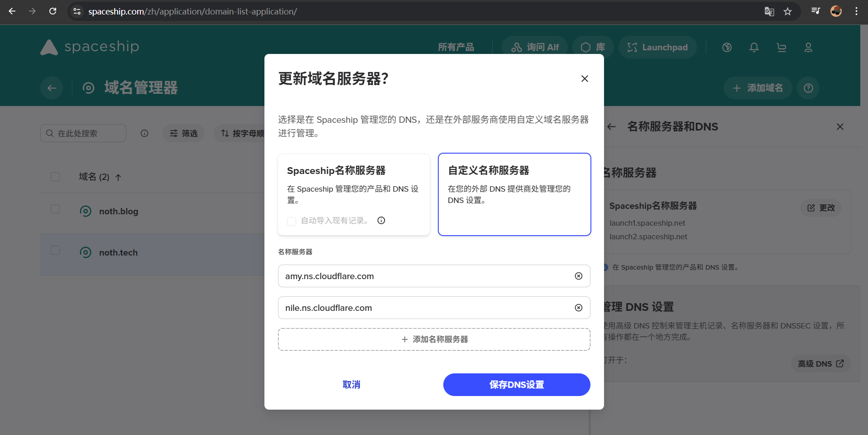Check the noth.blog checkbox
The height and width of the screenshot is (435, 868).
click(x=55, y=209)
